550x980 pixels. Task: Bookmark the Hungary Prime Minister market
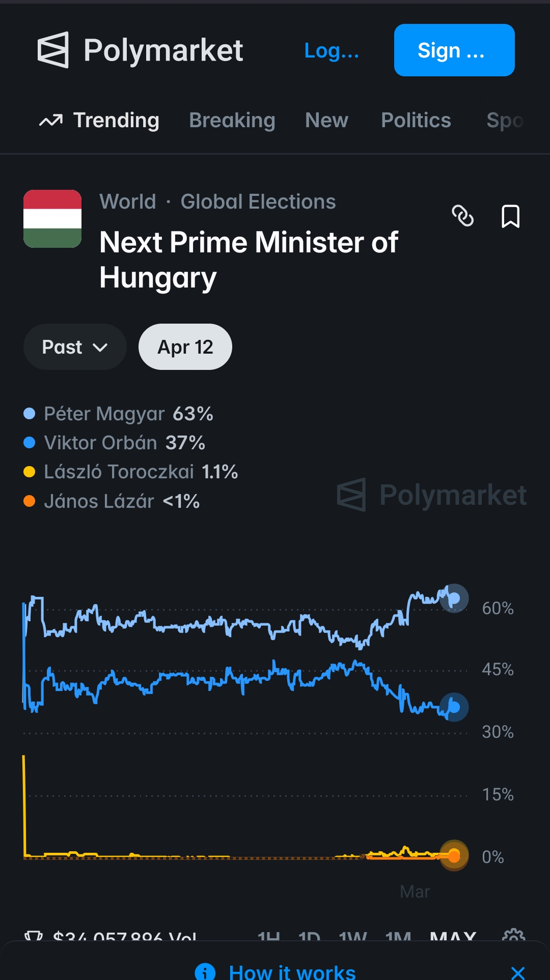click(510, 216)
